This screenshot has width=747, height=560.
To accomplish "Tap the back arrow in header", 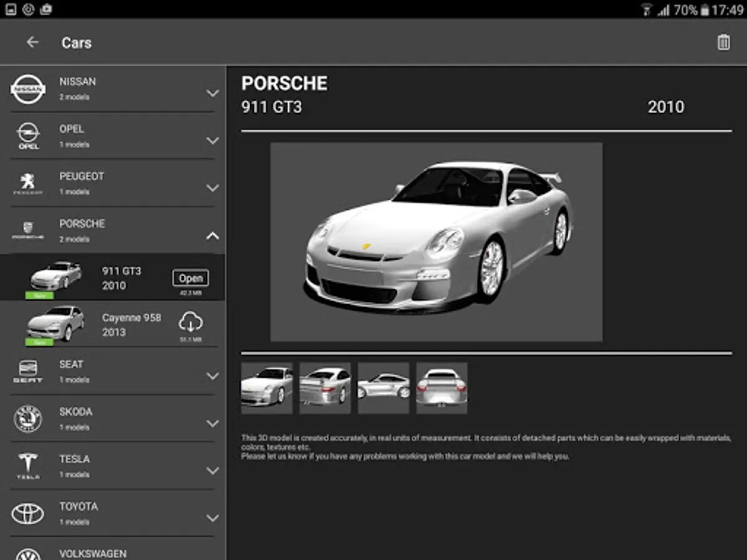I will pos(32,42).
